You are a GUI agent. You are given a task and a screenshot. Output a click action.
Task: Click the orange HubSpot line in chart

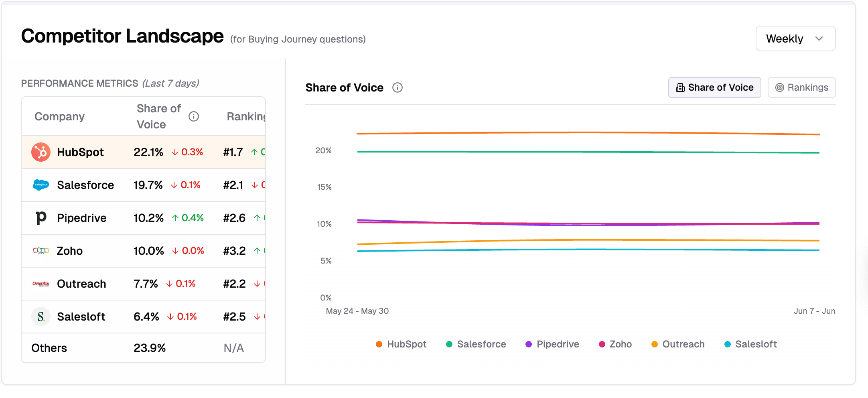(588, 132)
